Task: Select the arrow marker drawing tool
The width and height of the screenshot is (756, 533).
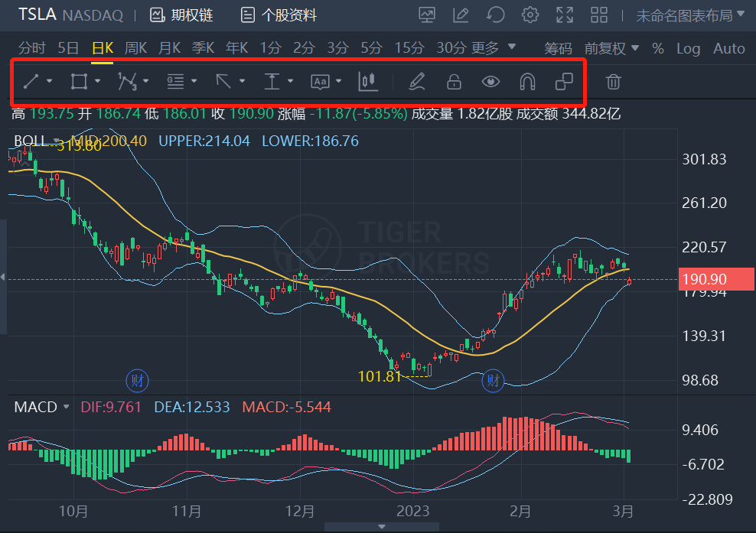Action: pos(223,82)
